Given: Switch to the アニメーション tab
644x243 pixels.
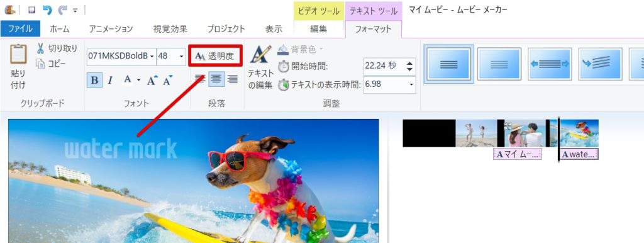Looking at the screenshot, I should [x=111, y=29].
